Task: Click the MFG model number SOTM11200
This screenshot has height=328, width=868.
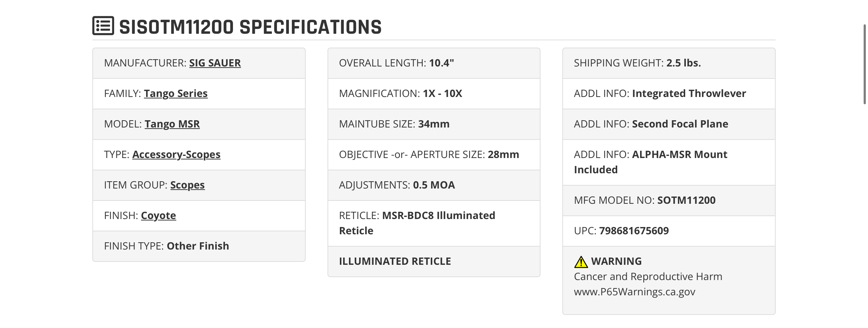Action: click(686, 200)
